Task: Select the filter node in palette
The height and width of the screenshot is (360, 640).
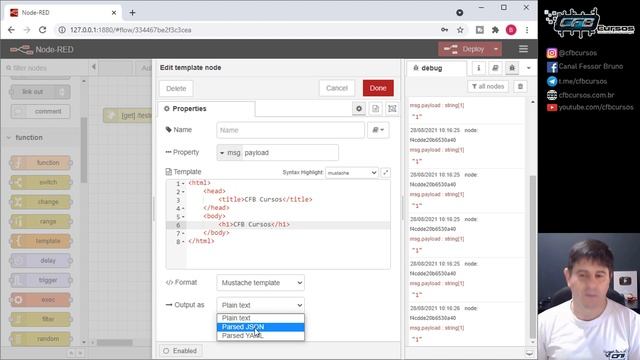Action: [x=40, y=319]
